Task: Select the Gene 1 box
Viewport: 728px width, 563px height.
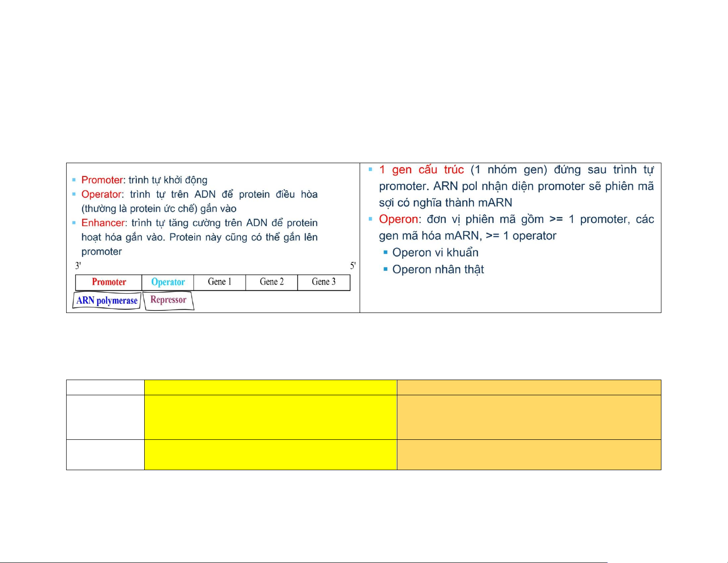Action: pos(220,282)
